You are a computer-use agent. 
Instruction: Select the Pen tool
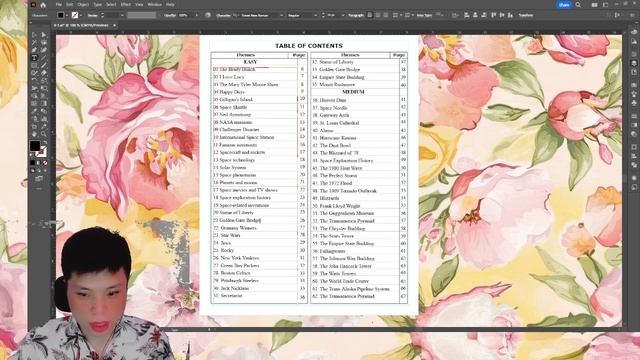point(34,50)
